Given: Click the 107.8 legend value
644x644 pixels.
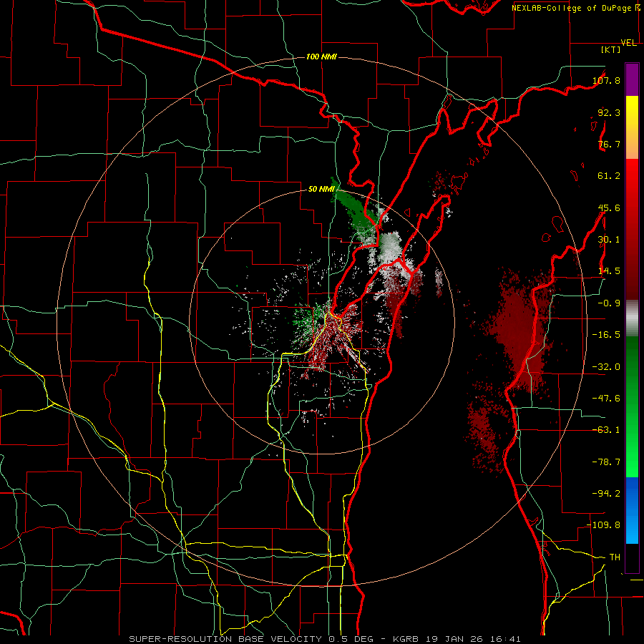Looking at the screenshot, I should click(x=606, y=80).
